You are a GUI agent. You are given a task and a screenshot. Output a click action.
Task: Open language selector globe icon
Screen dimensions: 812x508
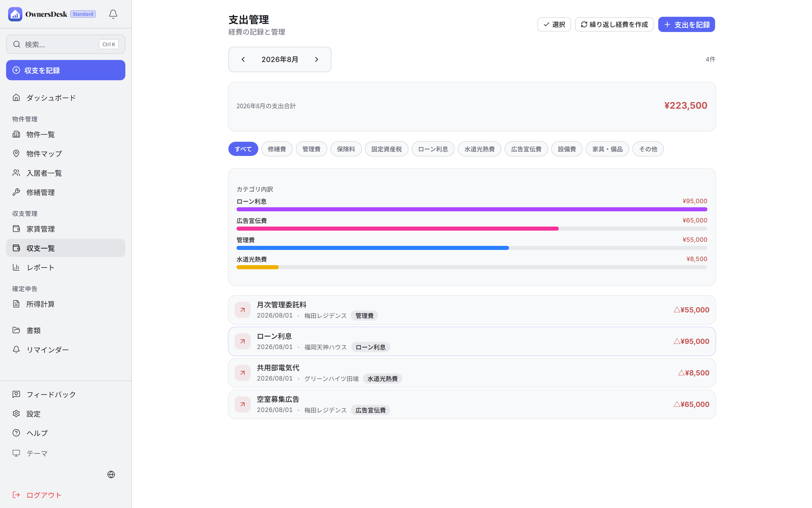pyautogui.click(x=111, y=474)
